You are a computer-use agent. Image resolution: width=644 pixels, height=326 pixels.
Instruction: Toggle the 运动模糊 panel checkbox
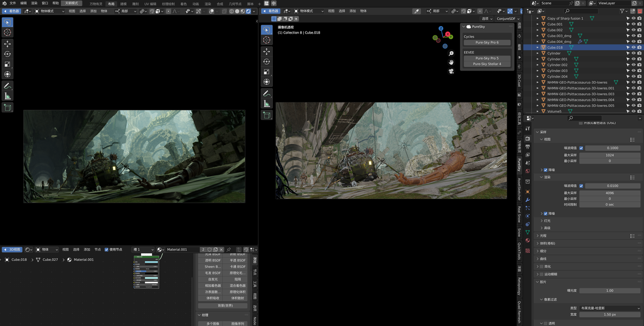[x=541, y=274]
